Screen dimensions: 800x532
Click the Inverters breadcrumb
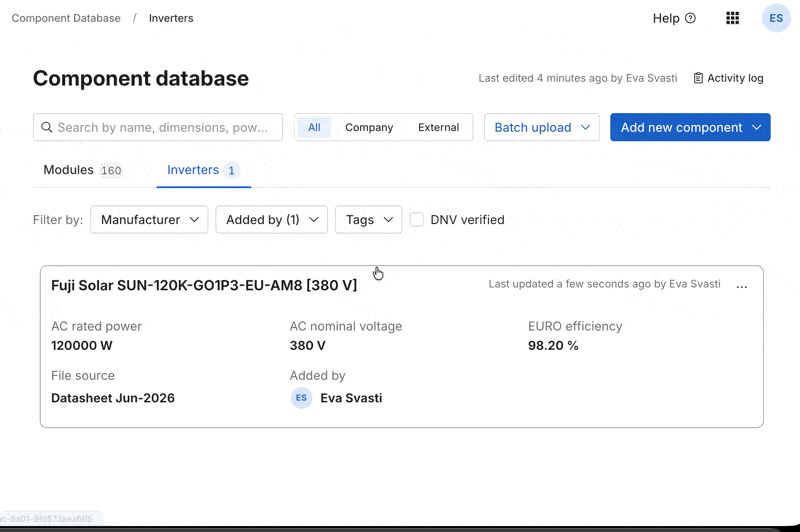pos(171,18)
